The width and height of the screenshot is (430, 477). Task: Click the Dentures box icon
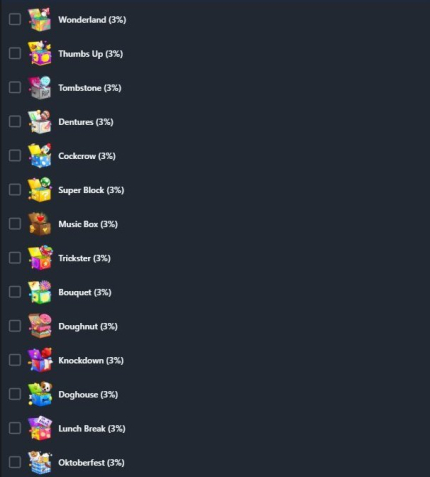click(x=40, y=122)
